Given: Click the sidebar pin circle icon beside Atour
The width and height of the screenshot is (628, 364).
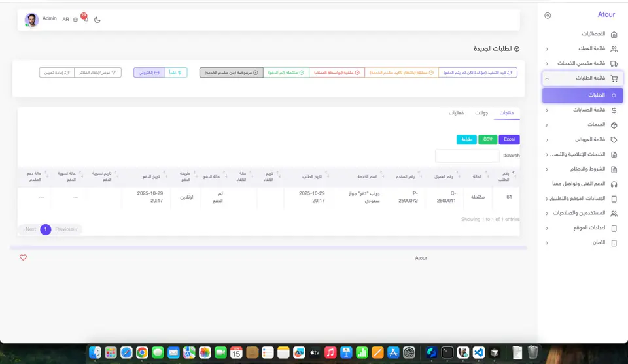Looking at the screenshot, I should 548,15.
